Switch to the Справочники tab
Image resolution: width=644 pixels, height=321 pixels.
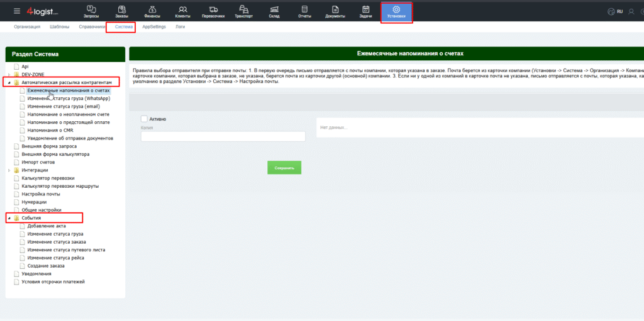92,27
